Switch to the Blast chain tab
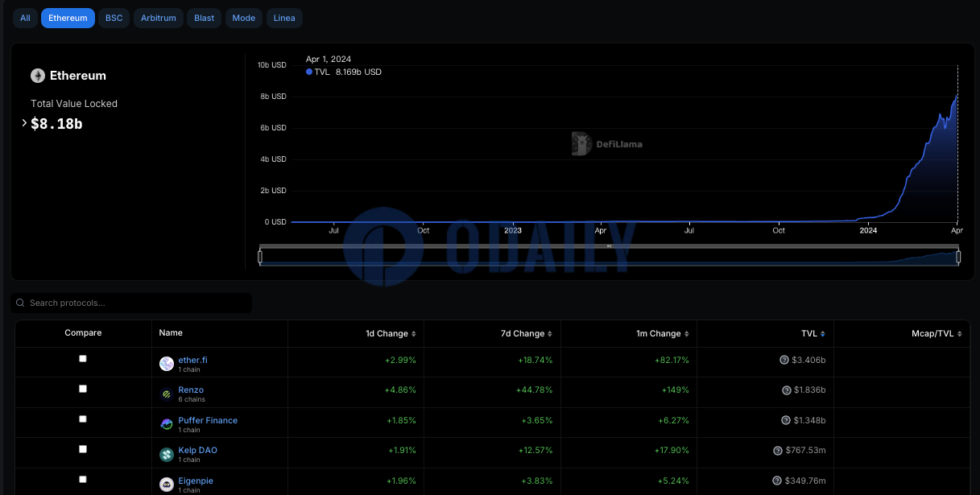980x495 pixels. click(x=205, y=18)
